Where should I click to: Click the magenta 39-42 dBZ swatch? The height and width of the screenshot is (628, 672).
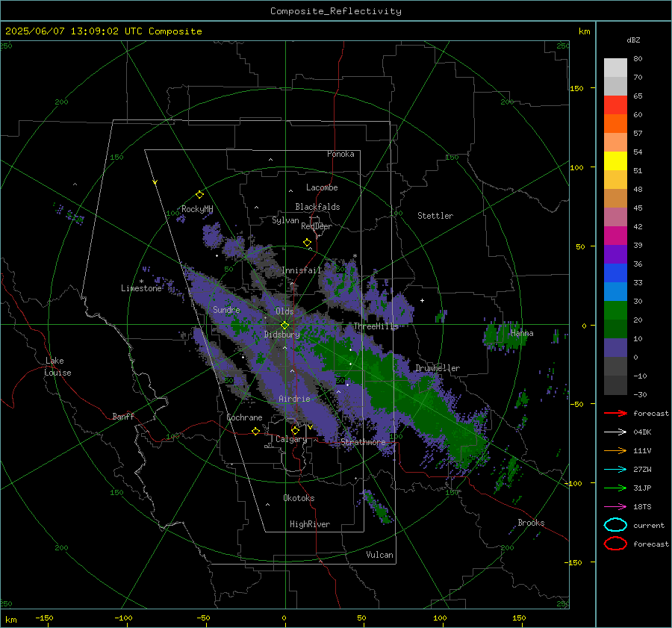615,236
